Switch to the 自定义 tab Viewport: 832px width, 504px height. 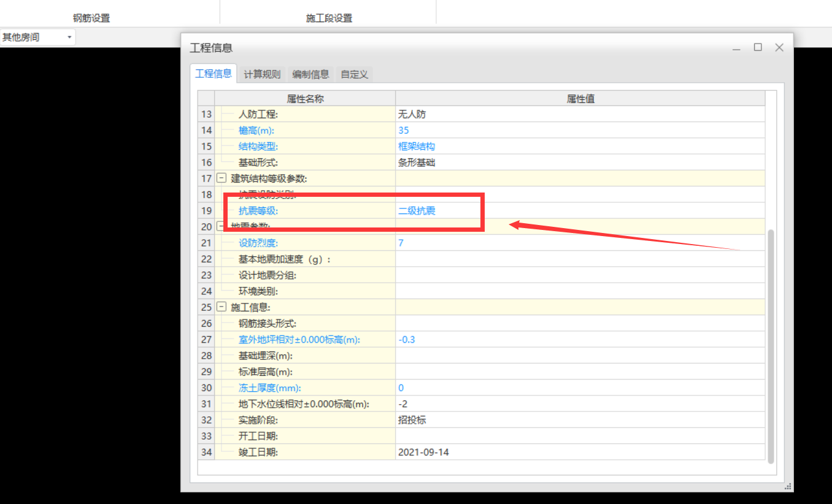(354, 74)
